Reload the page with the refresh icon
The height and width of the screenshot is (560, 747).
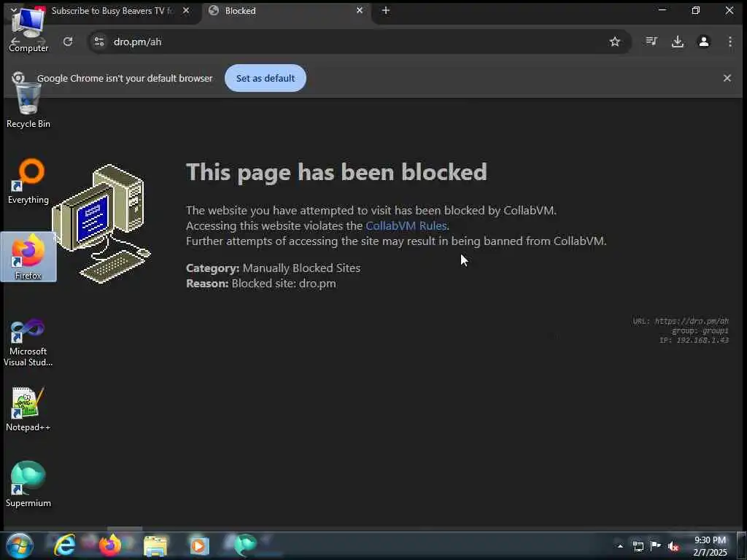coord(68,42)
